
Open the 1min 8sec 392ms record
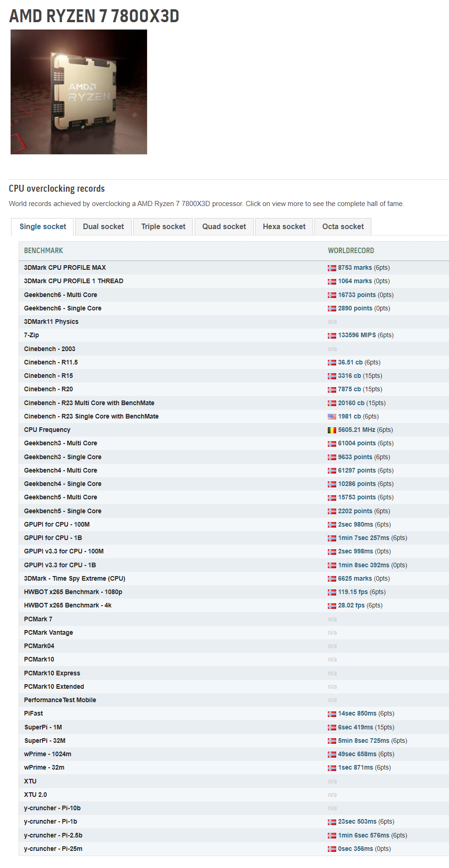tap(363, 565)
